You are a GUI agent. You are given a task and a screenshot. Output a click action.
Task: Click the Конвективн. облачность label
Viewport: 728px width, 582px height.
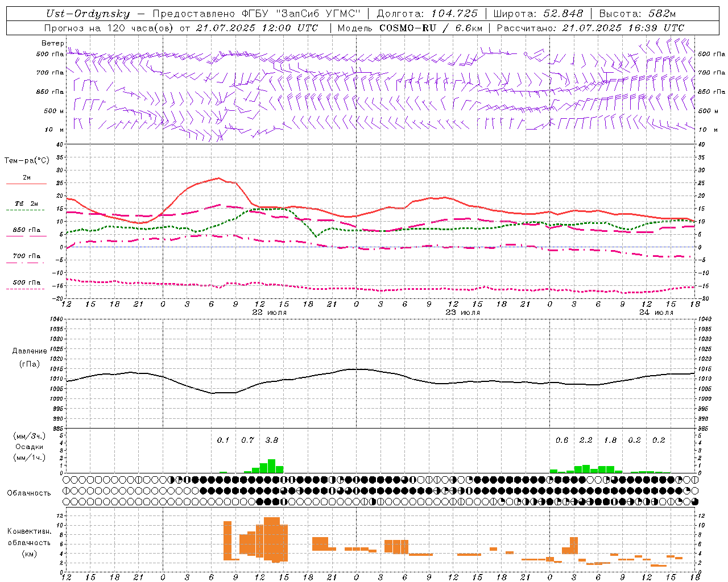pyautogui.click(x=29, y=537)
